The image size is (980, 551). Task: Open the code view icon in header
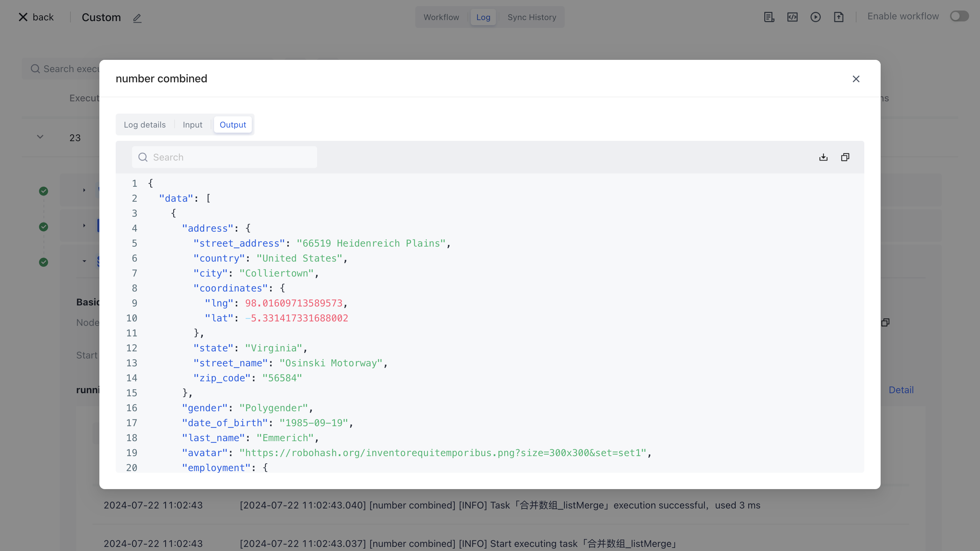click(792, 17)
